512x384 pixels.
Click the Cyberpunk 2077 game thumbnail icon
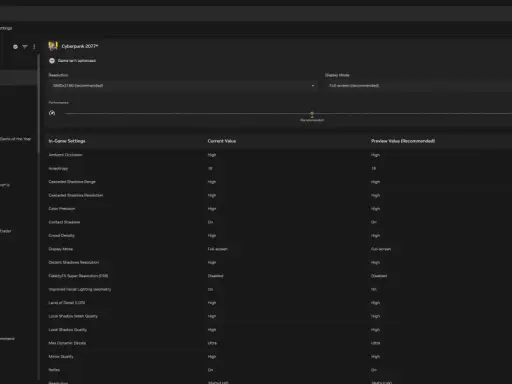[53, 46]
